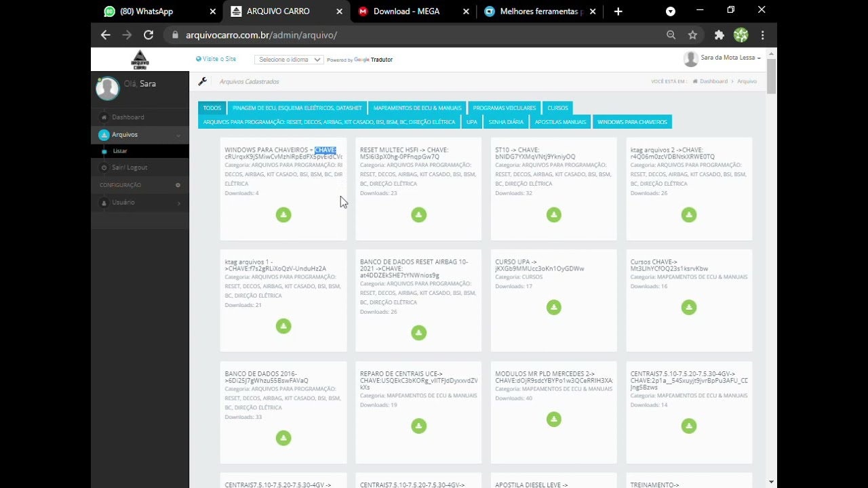This screenshot has width=868, height=488.
Task: Go back in browser history
Action: pyautogui.click(x=105, y=35)
